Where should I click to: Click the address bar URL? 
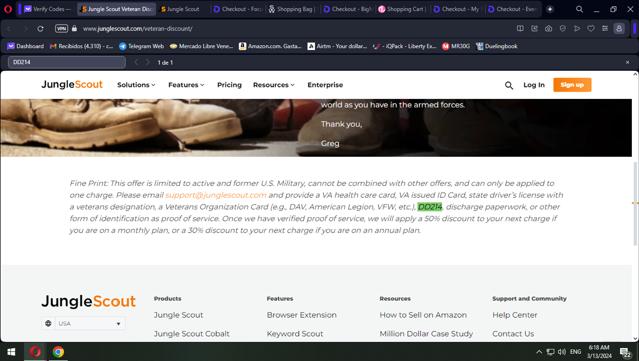coord(137,29)
